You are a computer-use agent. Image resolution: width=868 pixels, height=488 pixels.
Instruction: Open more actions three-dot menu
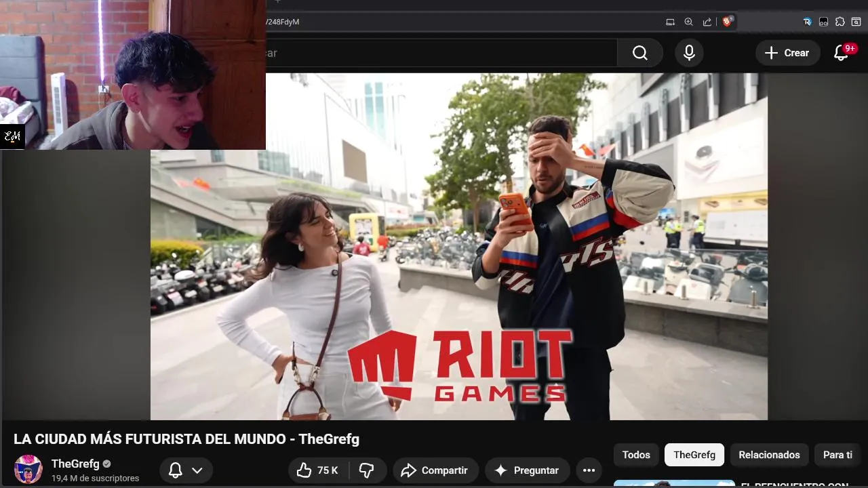pyautogui.click(x=589, y=470)
